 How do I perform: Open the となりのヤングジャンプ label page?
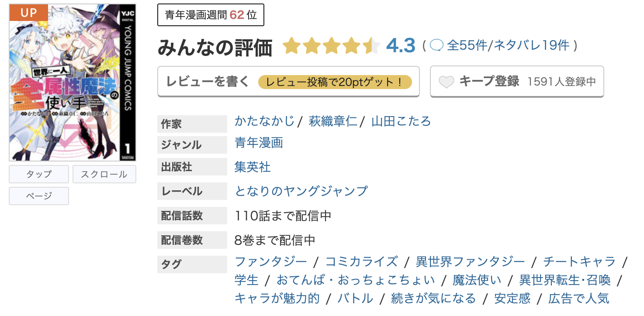click(301, 191)
